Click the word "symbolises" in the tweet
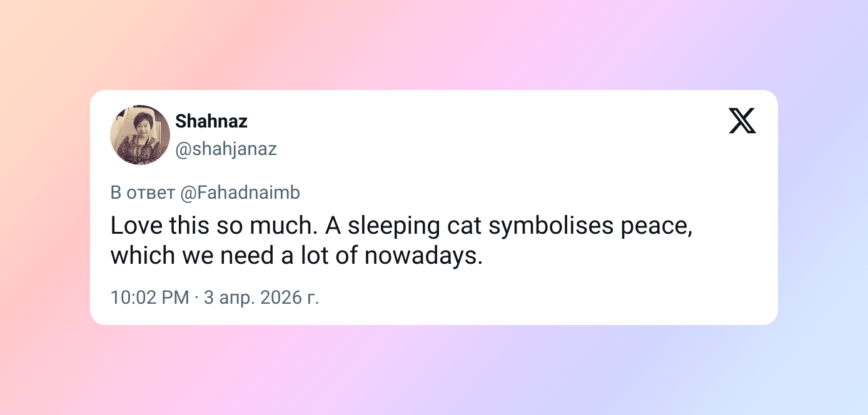The image size is (868, 415). pyautogui.click(x=551, y=226)
